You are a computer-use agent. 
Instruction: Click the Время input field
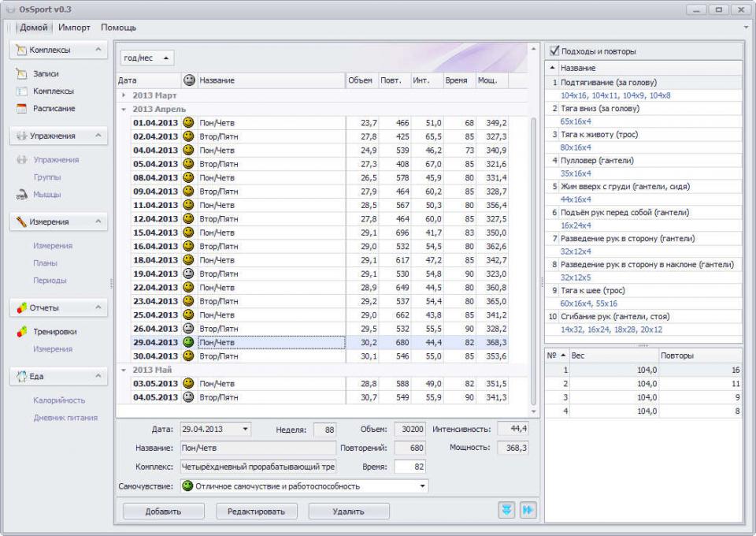pyautogui.click(x=409, y=467)
